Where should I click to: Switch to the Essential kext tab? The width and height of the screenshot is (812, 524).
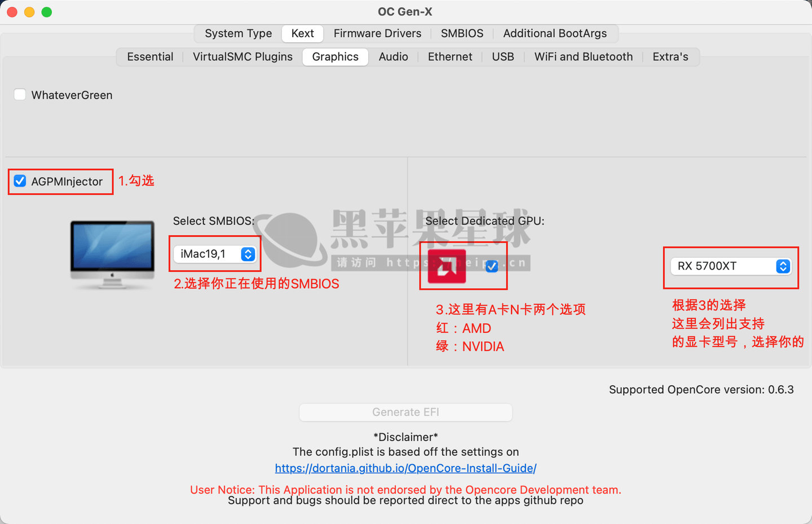click(x=150, y=57)
